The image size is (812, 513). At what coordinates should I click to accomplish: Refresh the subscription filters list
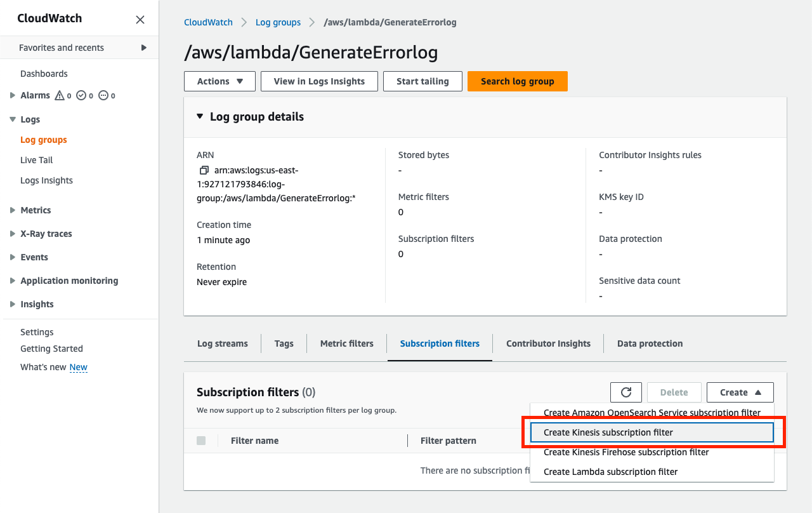point(626,392)
